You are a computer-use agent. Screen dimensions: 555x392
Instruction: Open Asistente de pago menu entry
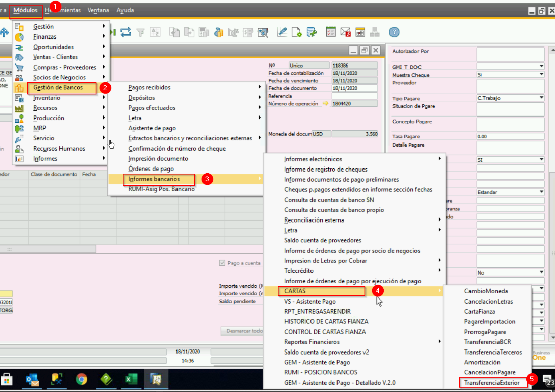click(x=152, y=128)
